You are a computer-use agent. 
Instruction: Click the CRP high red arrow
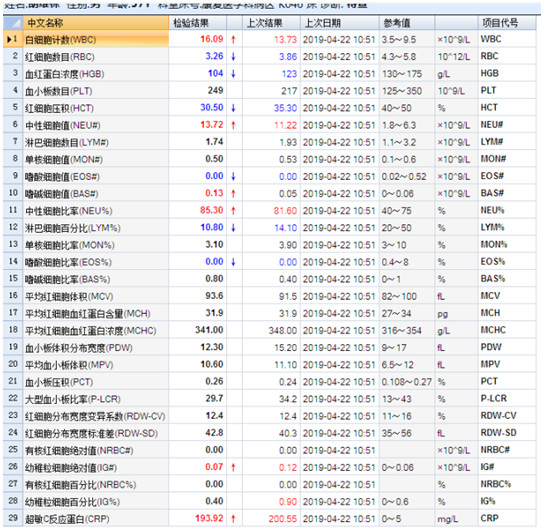pos(234,518)
